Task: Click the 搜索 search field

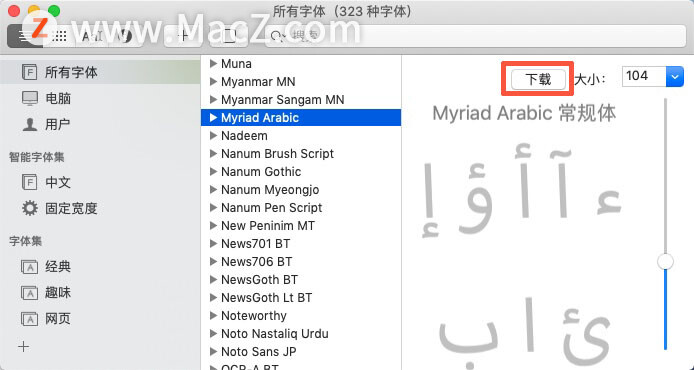Action: pos(475,36)
